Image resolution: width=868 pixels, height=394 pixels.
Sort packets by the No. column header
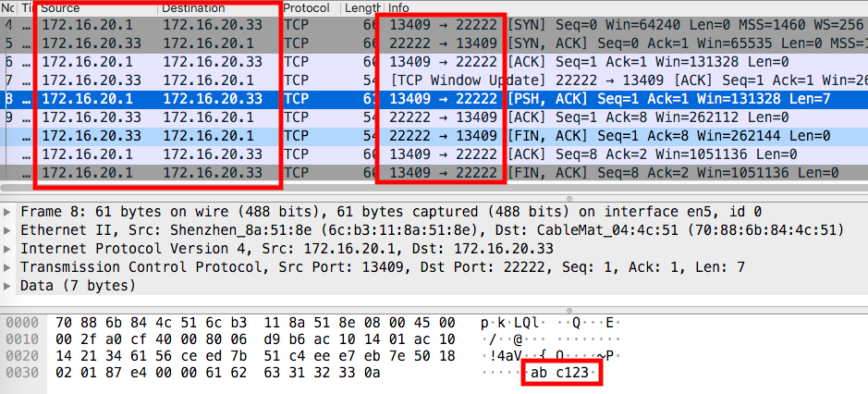[8, 7]
